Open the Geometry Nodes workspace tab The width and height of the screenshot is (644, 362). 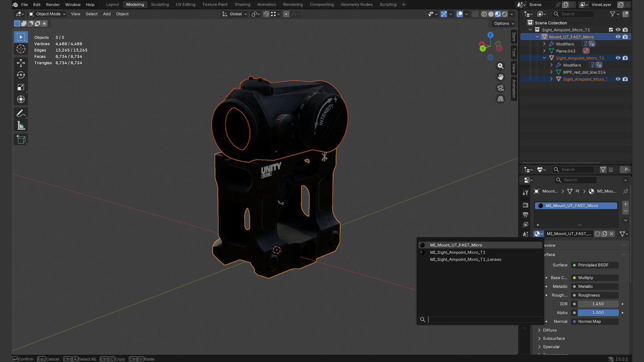coord(357,4)
